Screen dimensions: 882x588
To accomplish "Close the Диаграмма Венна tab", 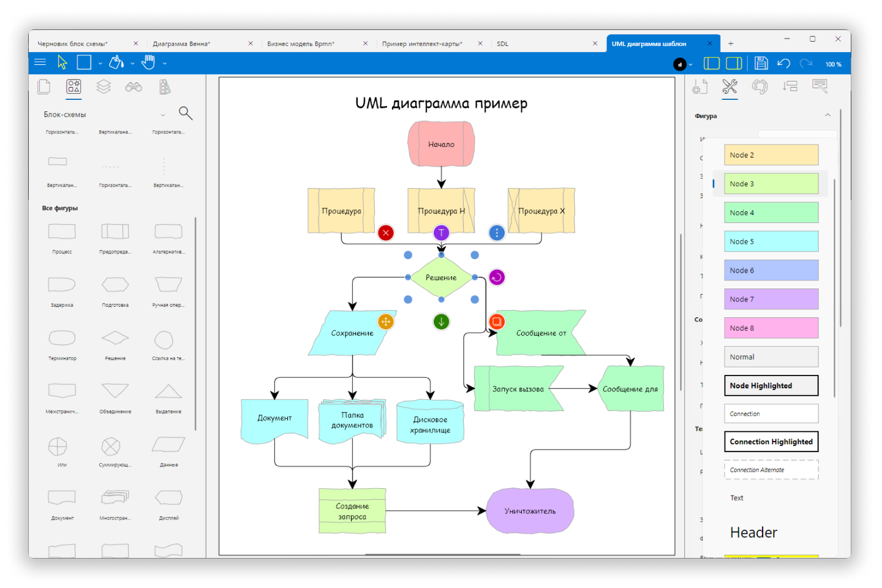I will click(x=251, y=43).
